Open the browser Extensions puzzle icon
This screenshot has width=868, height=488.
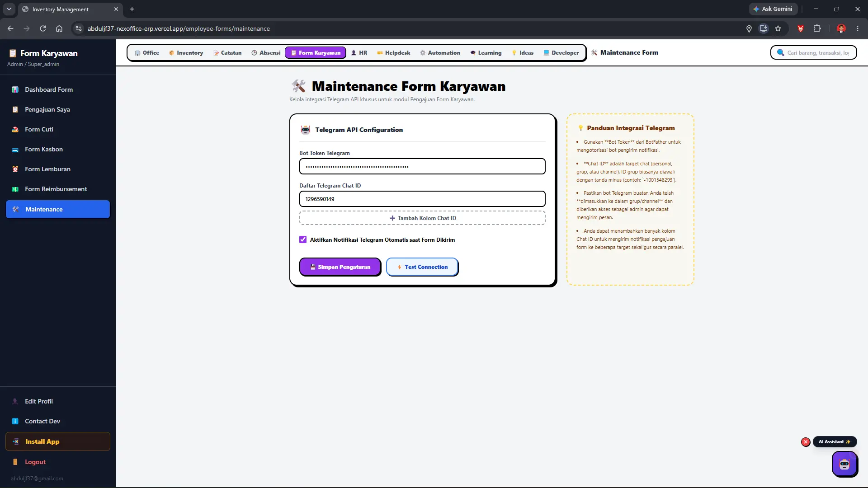[817, 28]
